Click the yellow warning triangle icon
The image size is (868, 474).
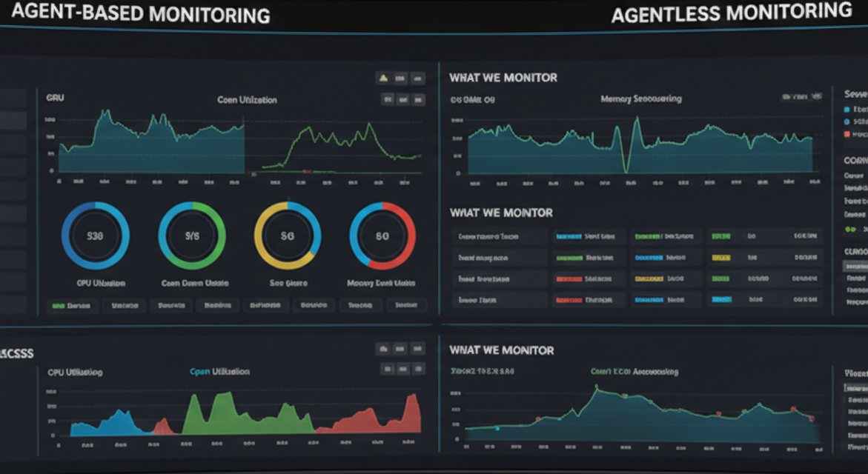(x=383, y=78)
